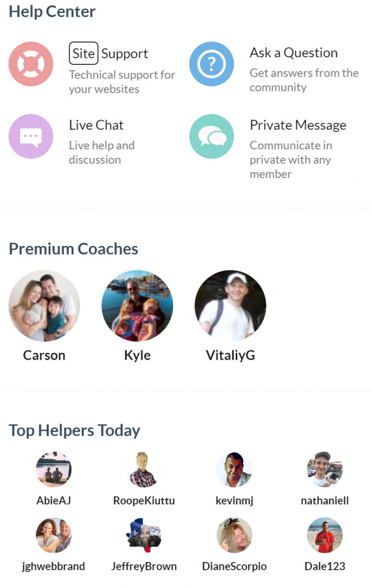View Carson's coach profile photo
372x588 pixels.
pyautogui.click(x=44, y=306)
